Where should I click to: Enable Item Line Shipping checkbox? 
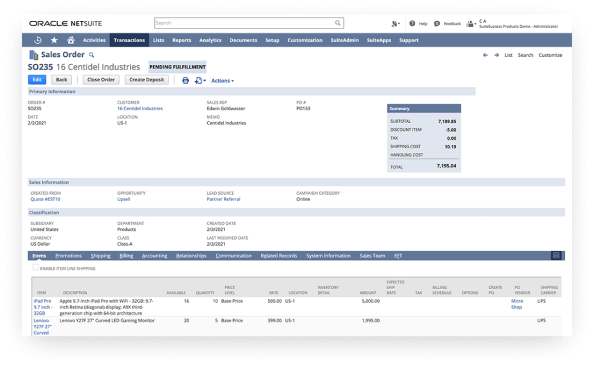point(36,267)
